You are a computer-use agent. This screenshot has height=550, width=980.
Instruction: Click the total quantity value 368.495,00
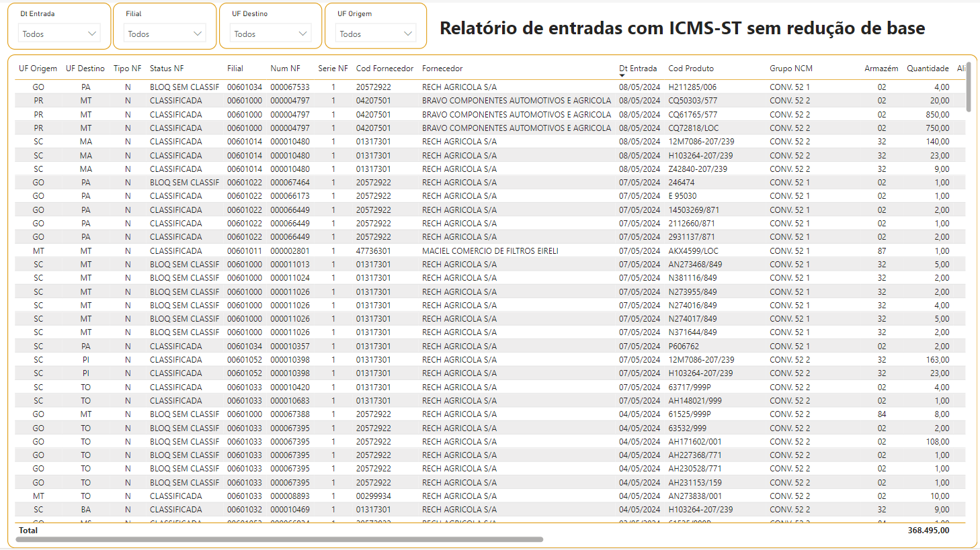coord(928,531)
